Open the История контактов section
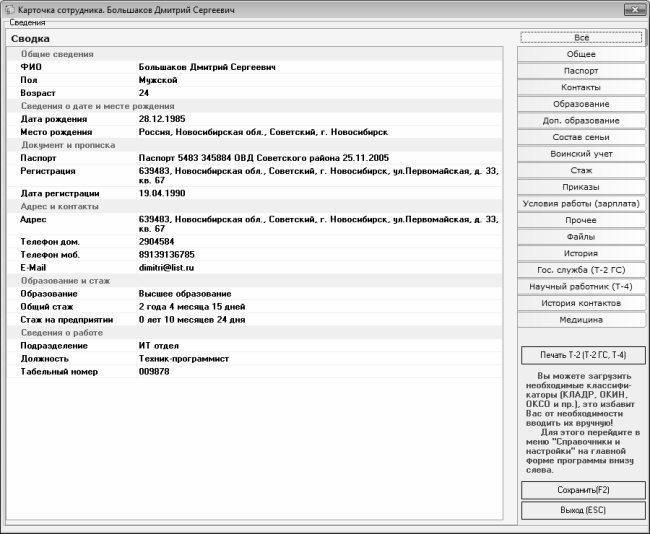 tap(581, 303)
